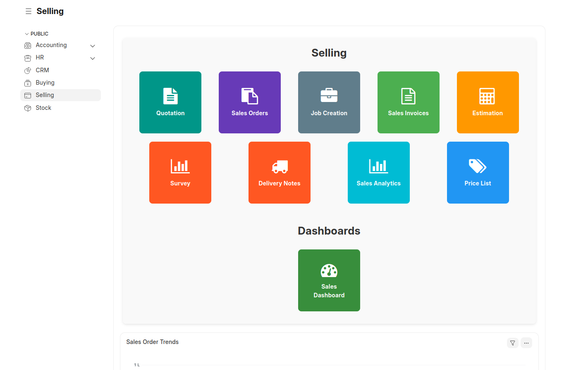588x370 pixels.
Task: Click the Job Creation briefcase tile
Action: point(329,102)
